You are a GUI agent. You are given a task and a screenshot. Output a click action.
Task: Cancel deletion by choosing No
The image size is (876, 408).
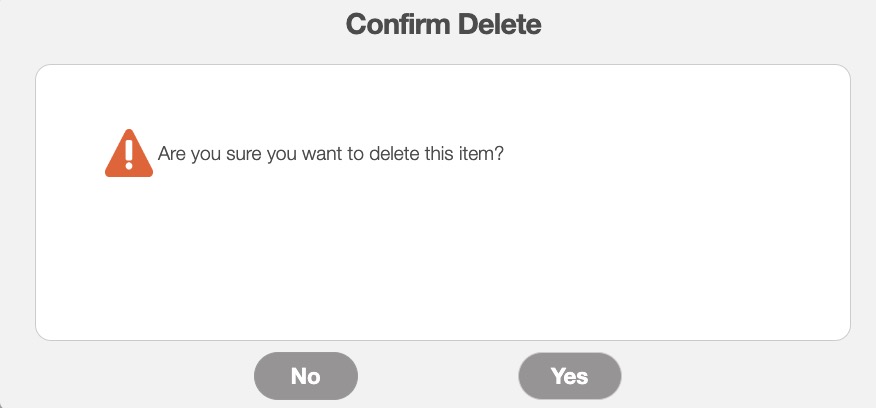click(305, 376)
